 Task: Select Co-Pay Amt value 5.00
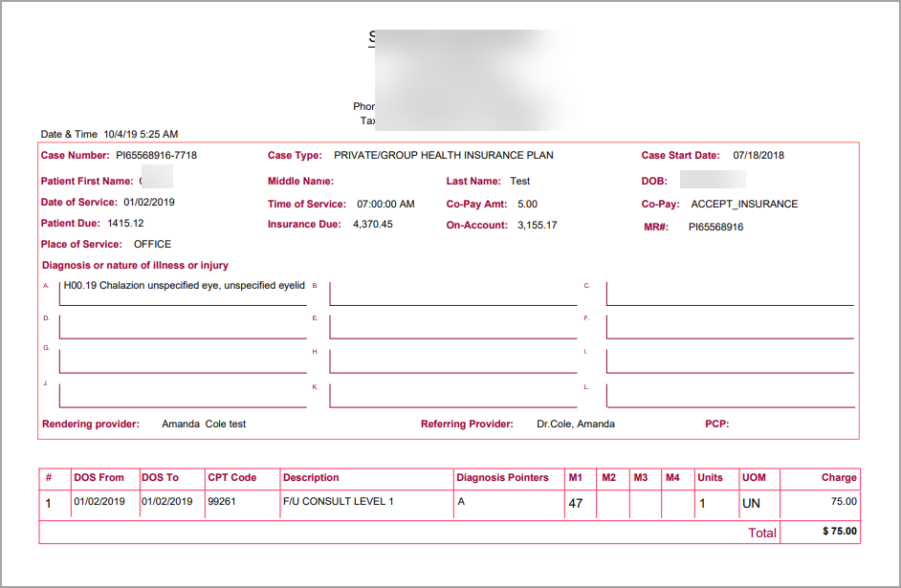click(x=528, y=204)
